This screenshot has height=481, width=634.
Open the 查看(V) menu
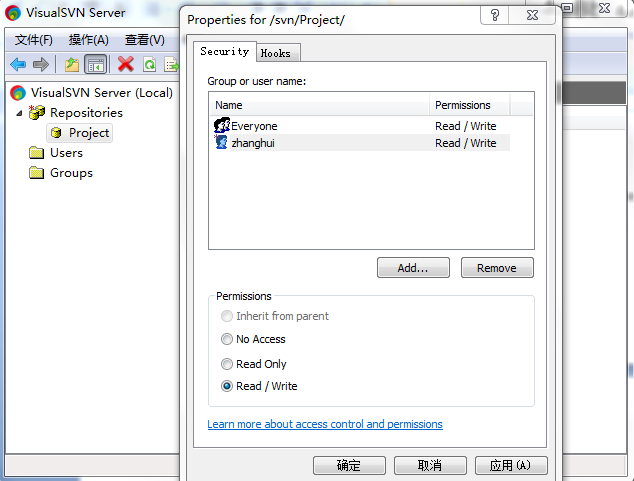[x=144, y=40]
